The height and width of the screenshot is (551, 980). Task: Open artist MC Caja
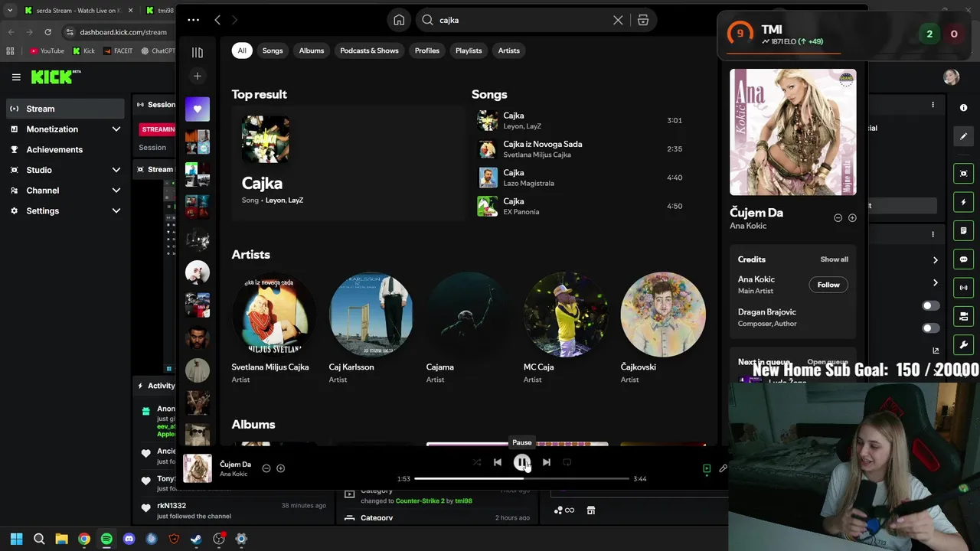pyautogui.click(x=565, y=329)
